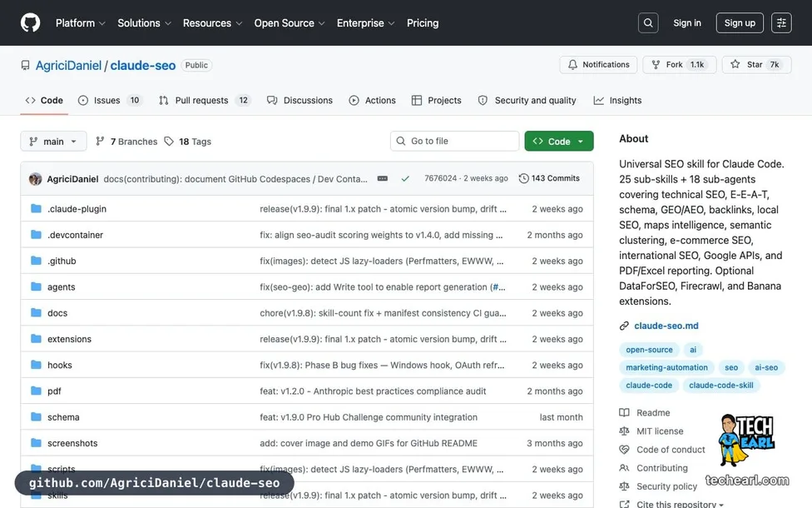Click the Pricing link
This screenshot has height=508, width=812.
click(423, 22)
